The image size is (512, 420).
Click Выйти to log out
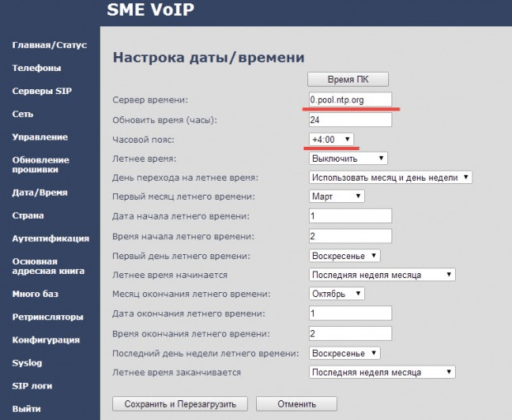click(26, 409)
